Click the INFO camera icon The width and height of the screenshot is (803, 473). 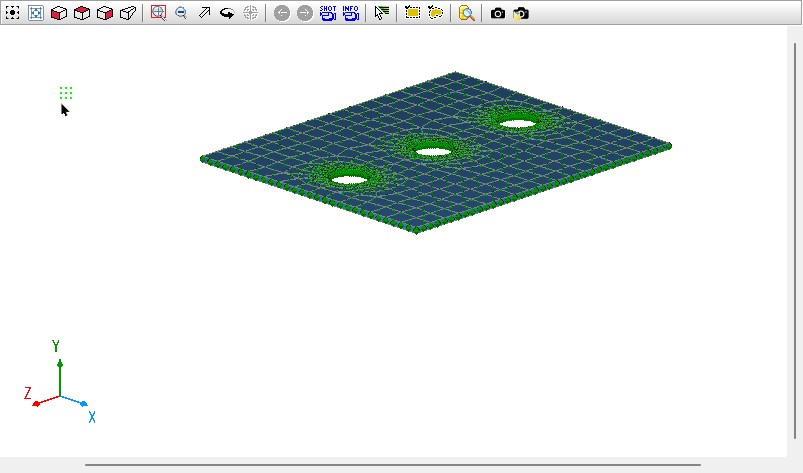(351, 13)
